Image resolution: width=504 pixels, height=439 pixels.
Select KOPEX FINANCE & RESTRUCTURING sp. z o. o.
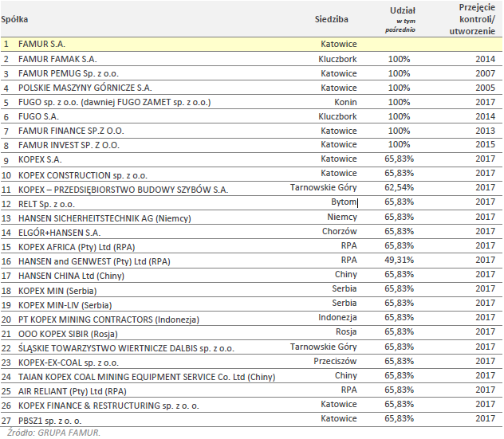(x=108, y=406)
